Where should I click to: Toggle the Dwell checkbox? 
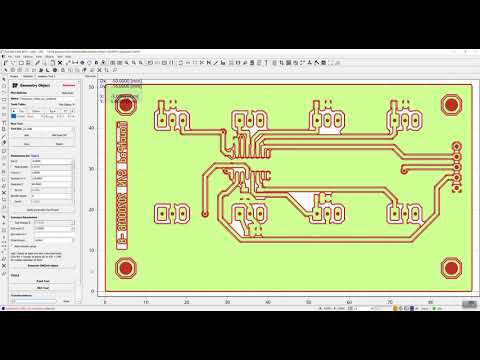[13, 202]
